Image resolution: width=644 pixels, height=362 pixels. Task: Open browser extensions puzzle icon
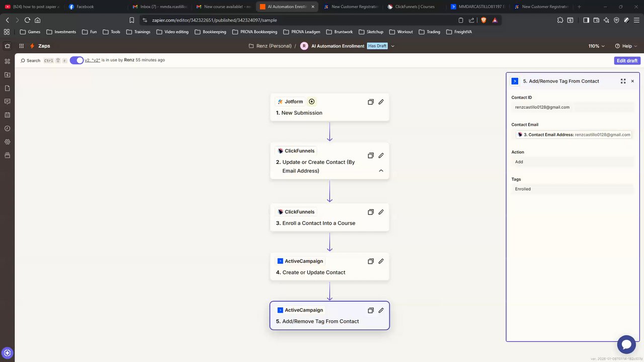click(x=560, y=20)
